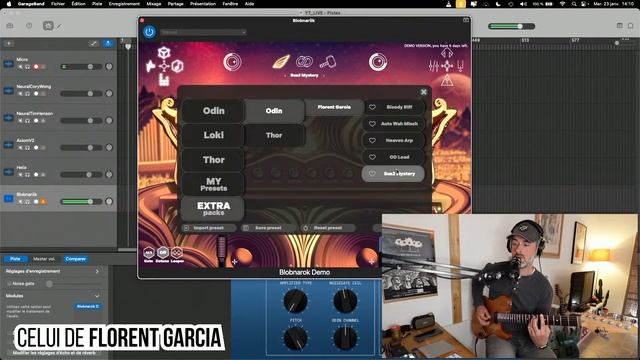Click Reset preset button
This screenshot has width=640, height=360.
(x=328, y=228)
